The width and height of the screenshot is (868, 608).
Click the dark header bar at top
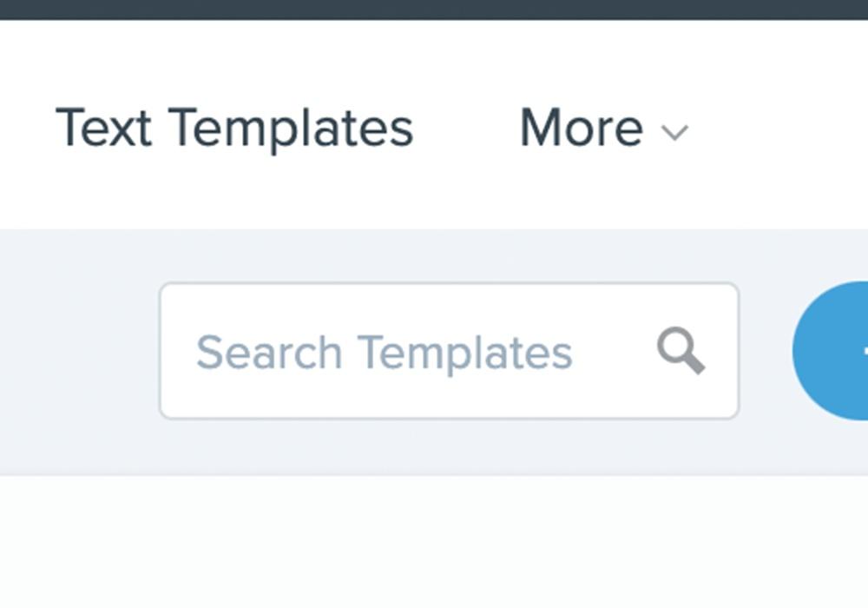(434, 10)
